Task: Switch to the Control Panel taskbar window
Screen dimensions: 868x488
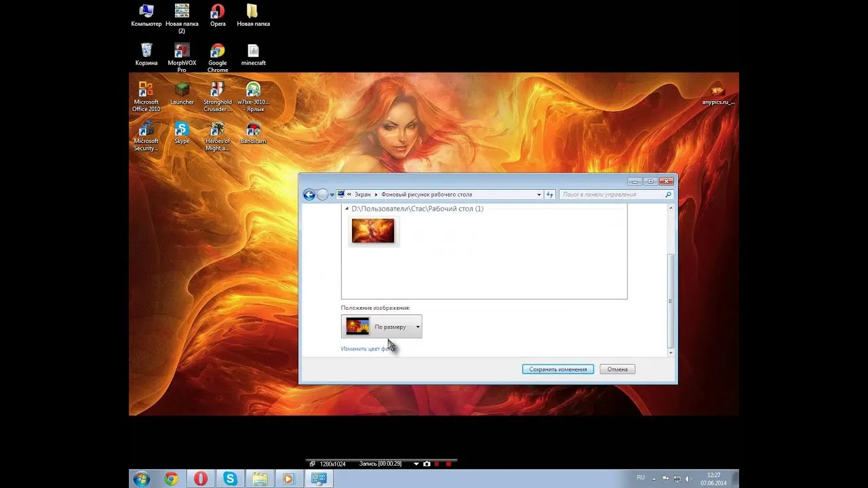Action: click(319, 479)
